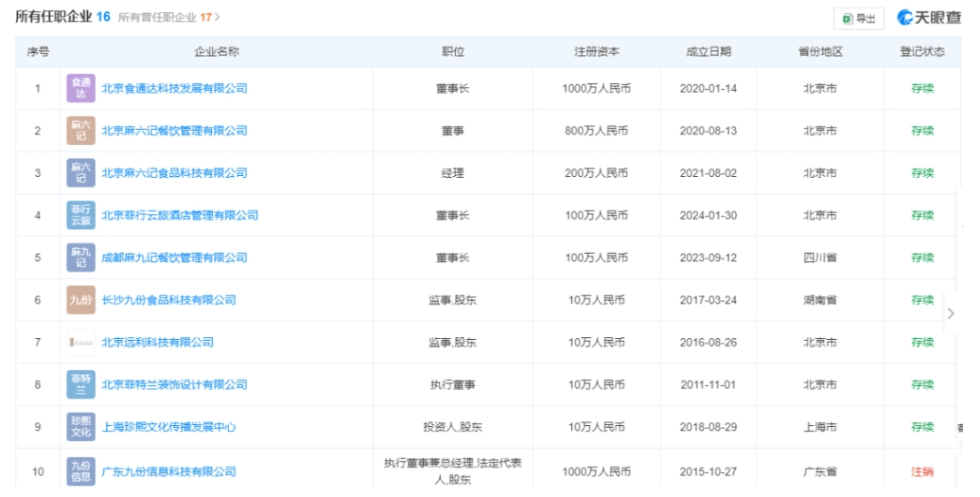Click the 天眼查 brand logo
Viewport: 980px width, 497px height.
pyautogui.click(x=929, y=17)
